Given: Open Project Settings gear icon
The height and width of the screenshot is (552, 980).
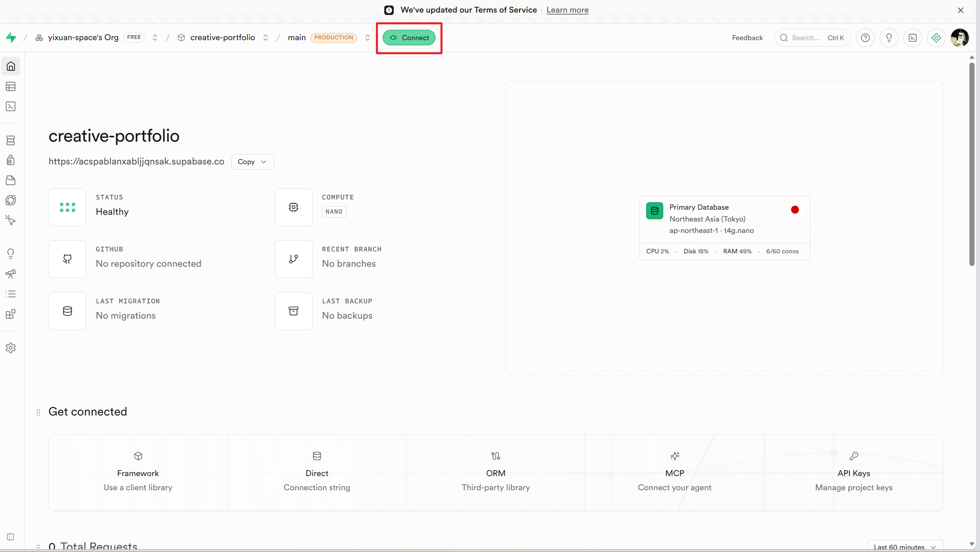Looking at the screenshot, I should click(11, 348).
